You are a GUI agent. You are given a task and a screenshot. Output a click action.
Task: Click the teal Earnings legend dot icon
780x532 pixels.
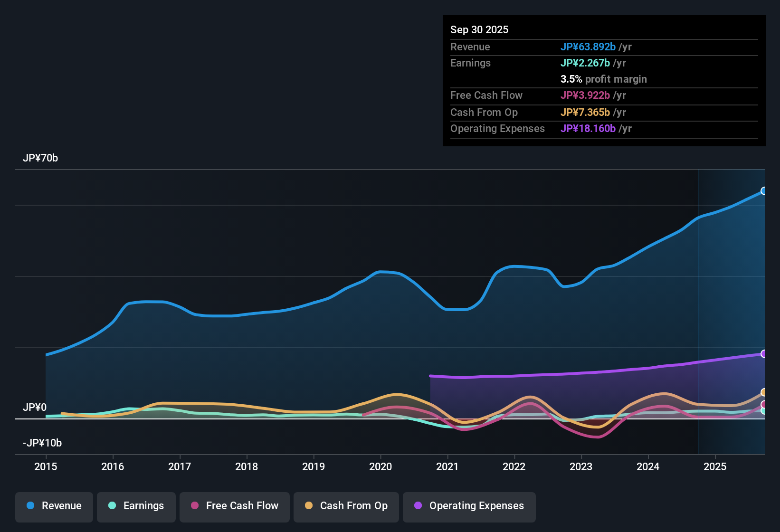coord(112,506)
